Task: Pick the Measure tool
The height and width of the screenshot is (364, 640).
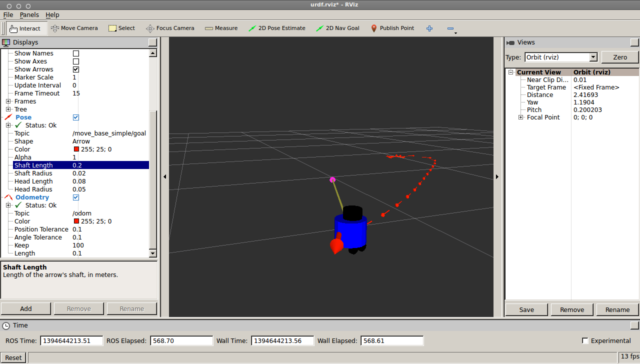Action: click(221, 28)
